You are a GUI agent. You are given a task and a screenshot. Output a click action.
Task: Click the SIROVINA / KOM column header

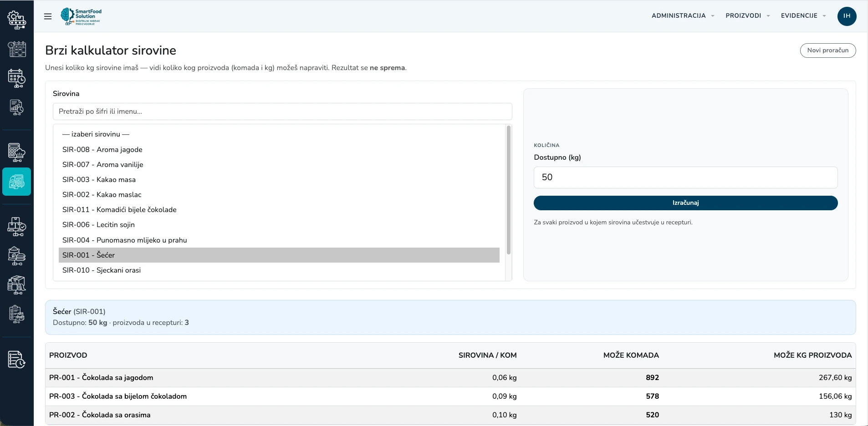click(x=487, y=355)
